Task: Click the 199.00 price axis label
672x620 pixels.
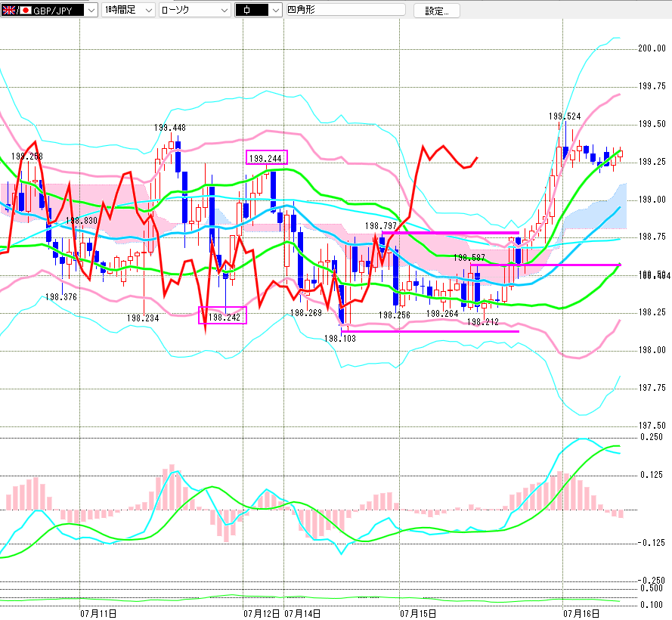Action: click(652, 200)
